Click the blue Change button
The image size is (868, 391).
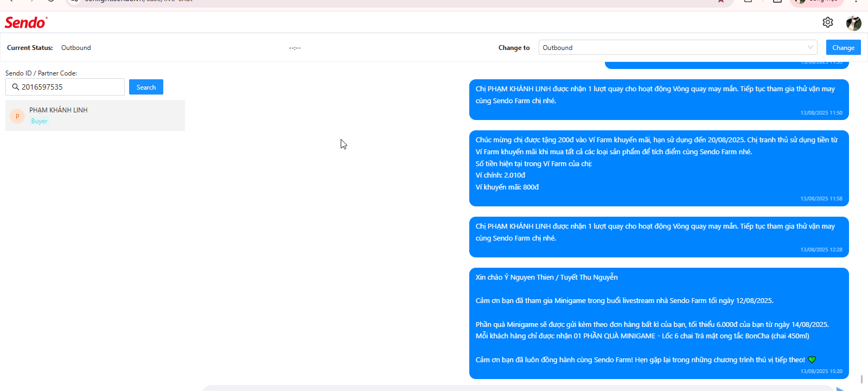click(x=844, y=47)
